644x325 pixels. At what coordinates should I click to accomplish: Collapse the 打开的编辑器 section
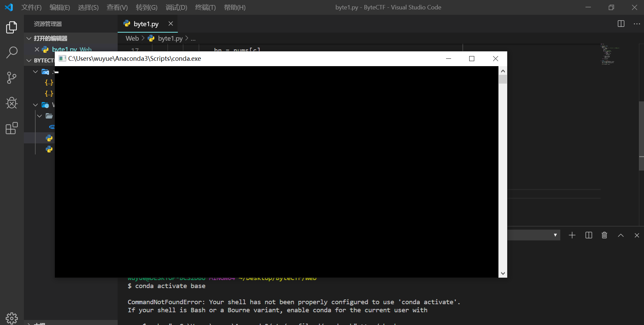point(29,38)
